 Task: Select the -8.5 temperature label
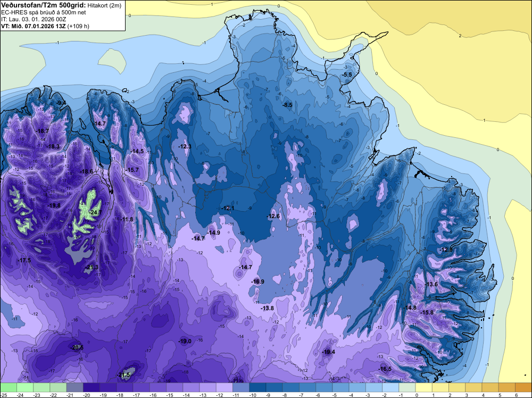[287, 105]
